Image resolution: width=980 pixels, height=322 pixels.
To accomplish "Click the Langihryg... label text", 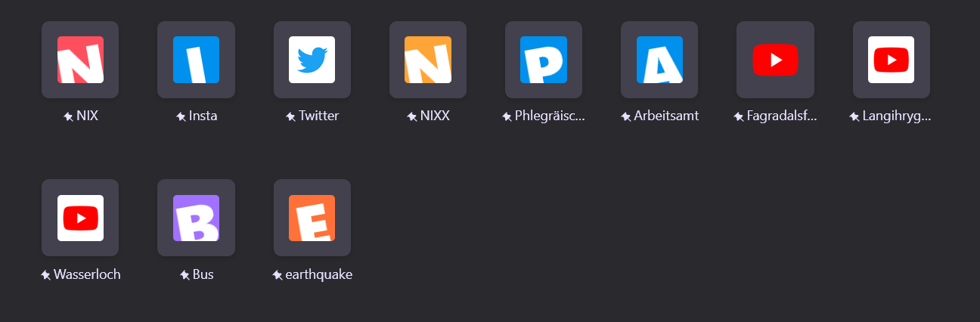I will point(898,116).
